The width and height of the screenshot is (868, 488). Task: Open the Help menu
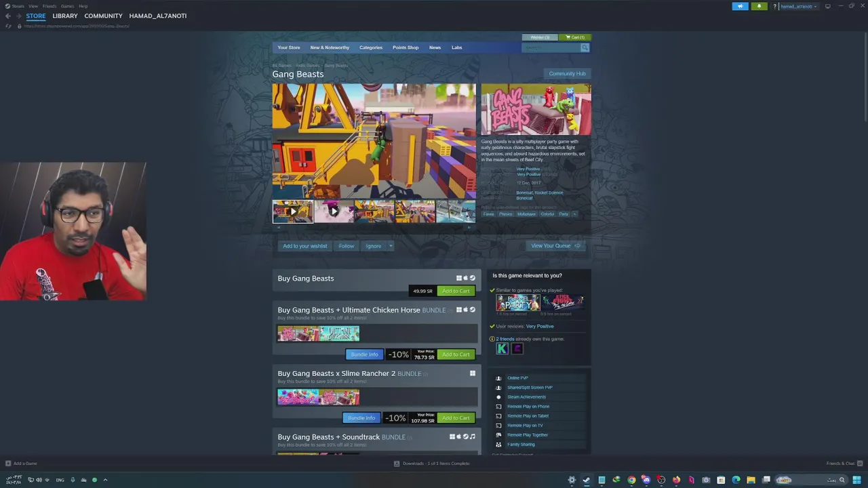83,6
